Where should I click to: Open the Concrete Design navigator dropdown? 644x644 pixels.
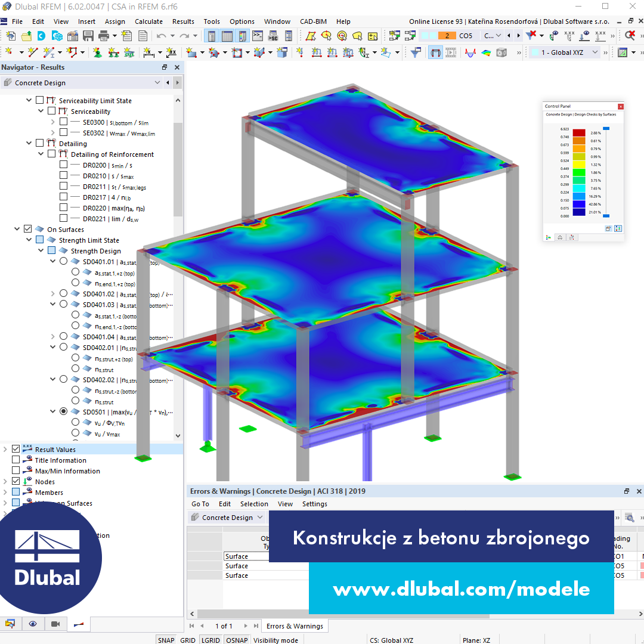coord(157,82)
